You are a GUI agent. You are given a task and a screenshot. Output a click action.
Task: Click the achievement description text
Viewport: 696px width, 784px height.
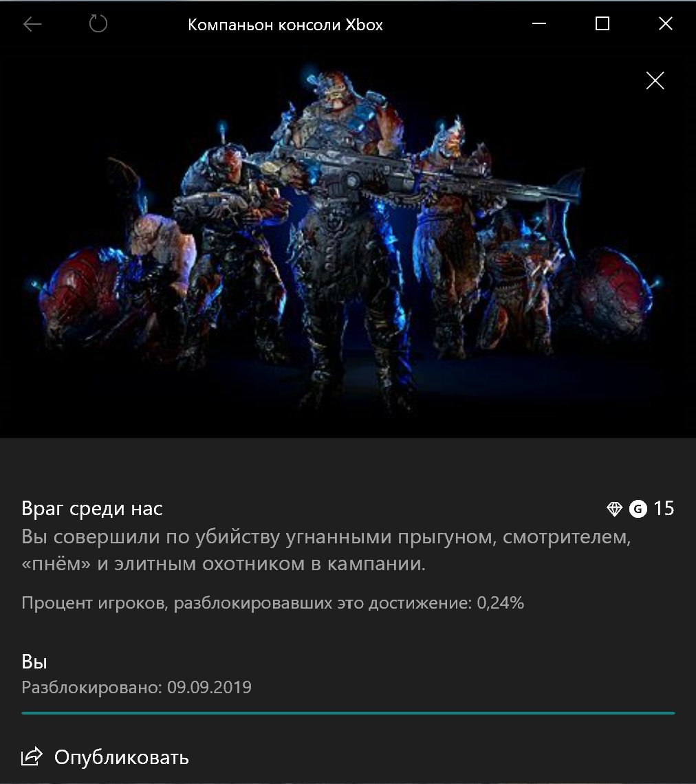326,550
